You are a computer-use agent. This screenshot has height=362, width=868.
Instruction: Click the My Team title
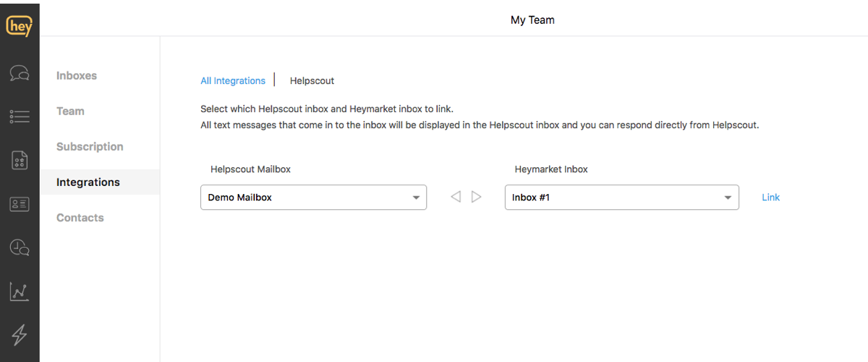532,20
